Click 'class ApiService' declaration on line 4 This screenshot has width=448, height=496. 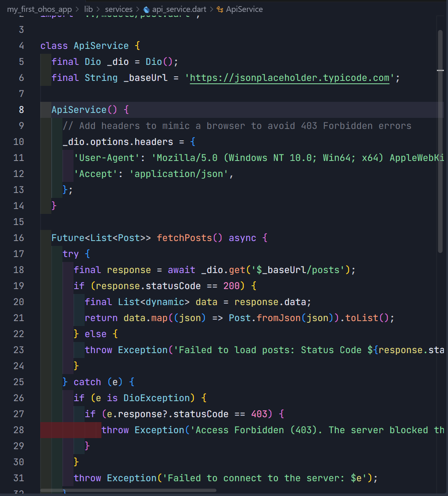point(85,46)
